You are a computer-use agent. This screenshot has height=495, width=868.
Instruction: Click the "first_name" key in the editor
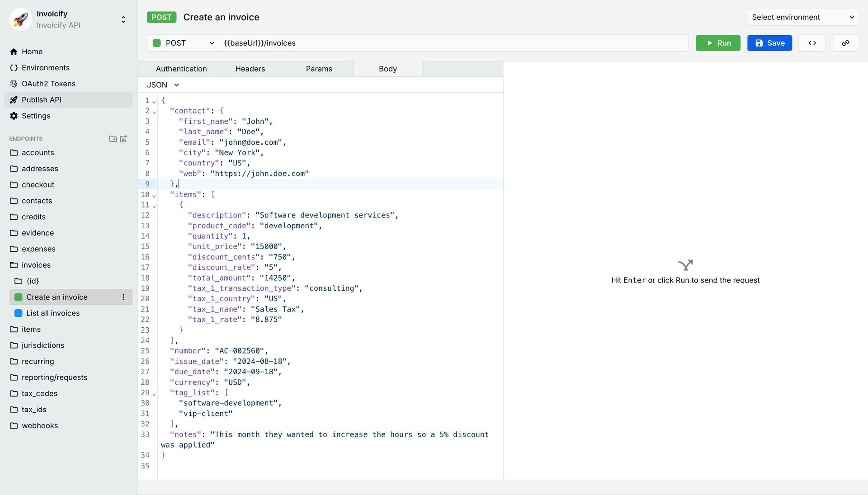pos(206,121)
